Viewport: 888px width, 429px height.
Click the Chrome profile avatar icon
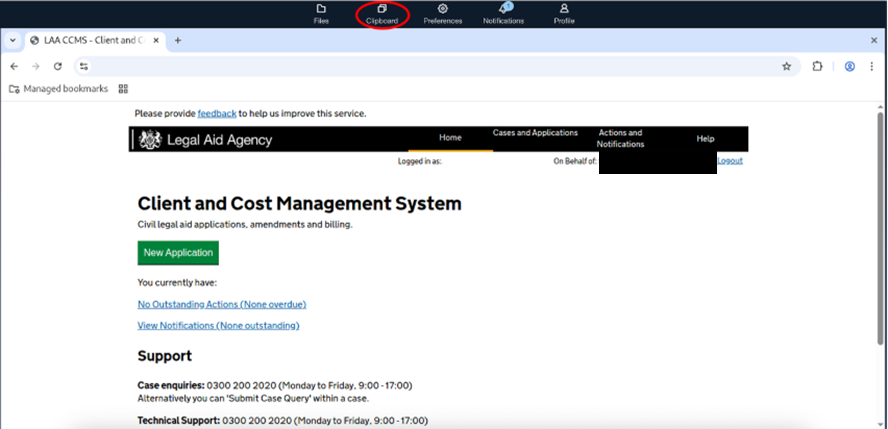(x=849, y=66)
